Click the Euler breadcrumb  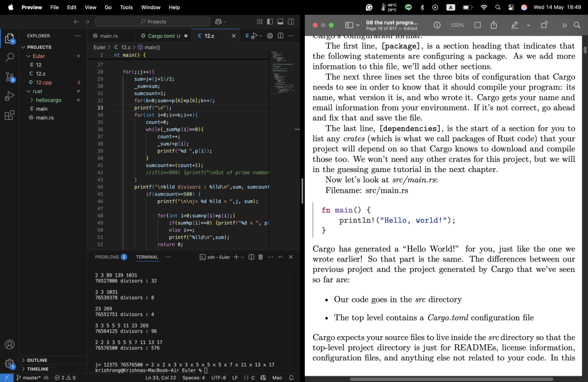[99, 47]
